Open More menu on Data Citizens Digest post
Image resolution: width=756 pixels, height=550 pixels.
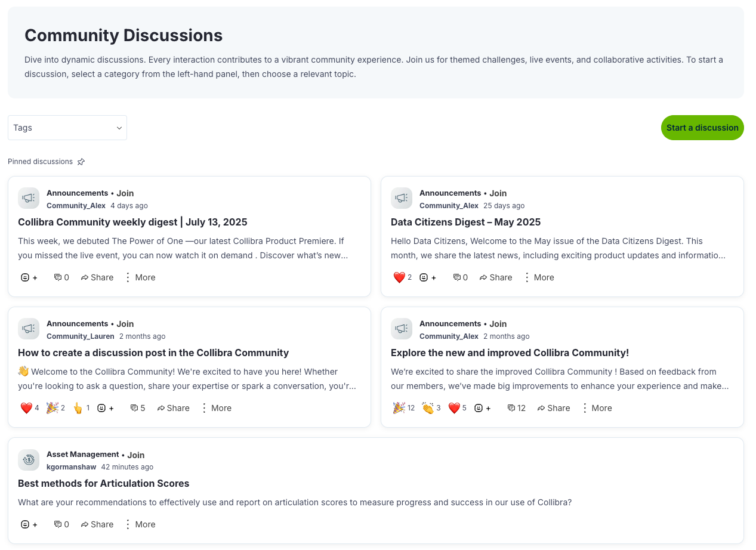(x=538, y=277)
